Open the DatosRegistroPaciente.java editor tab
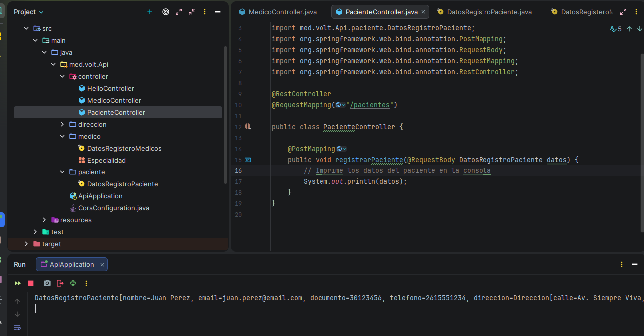 (489, 12)
